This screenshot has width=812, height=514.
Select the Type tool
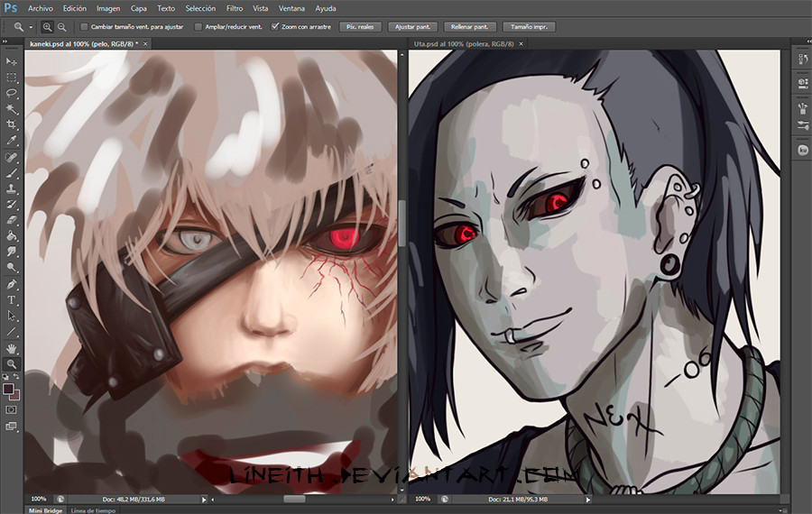tap(12, 300)
